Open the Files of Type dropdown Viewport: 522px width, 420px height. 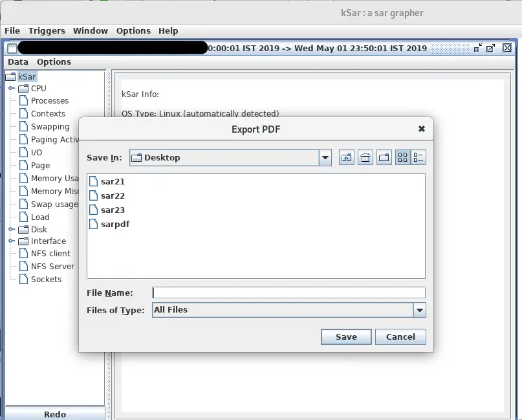point(419,310)
